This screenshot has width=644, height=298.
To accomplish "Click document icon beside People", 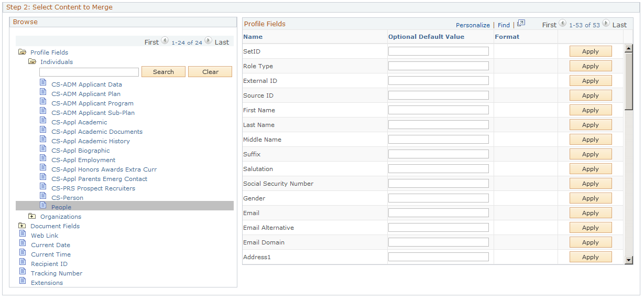I will [x=43, y=206].
